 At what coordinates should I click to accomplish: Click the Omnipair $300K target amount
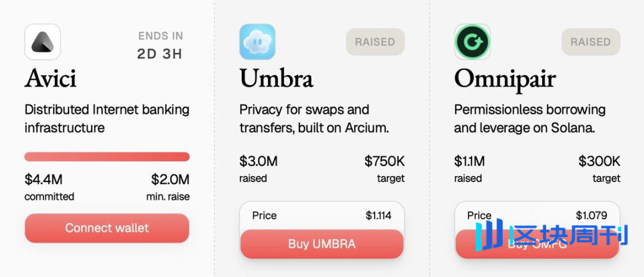(599, 161)
